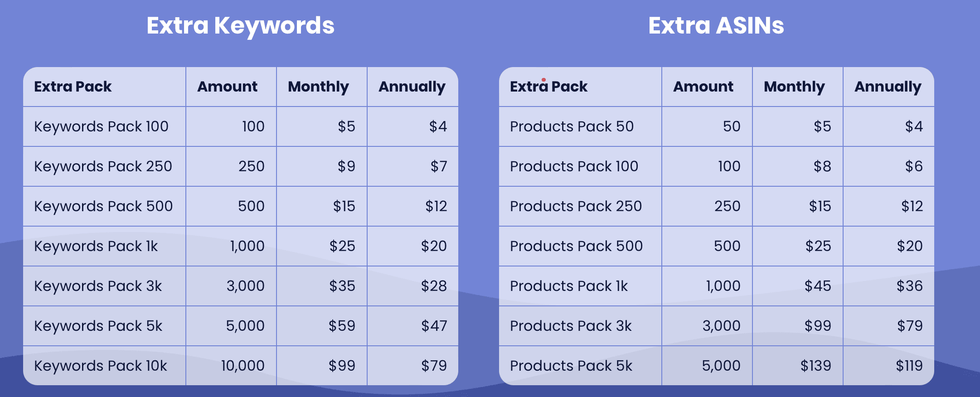
Task: Click the Products Pack 50 label
Action: [x=572, y=126]
